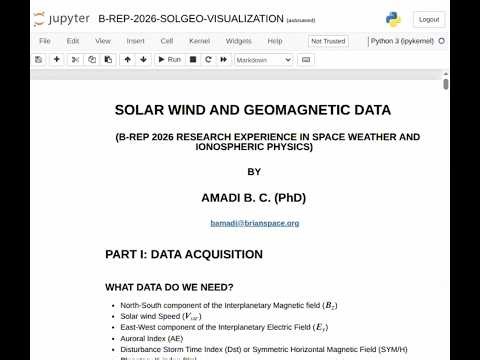Click the WHAT DATA DO WE NEED? heading
Image resolution: width=480 pixels, height=360 pixels.
169,287
